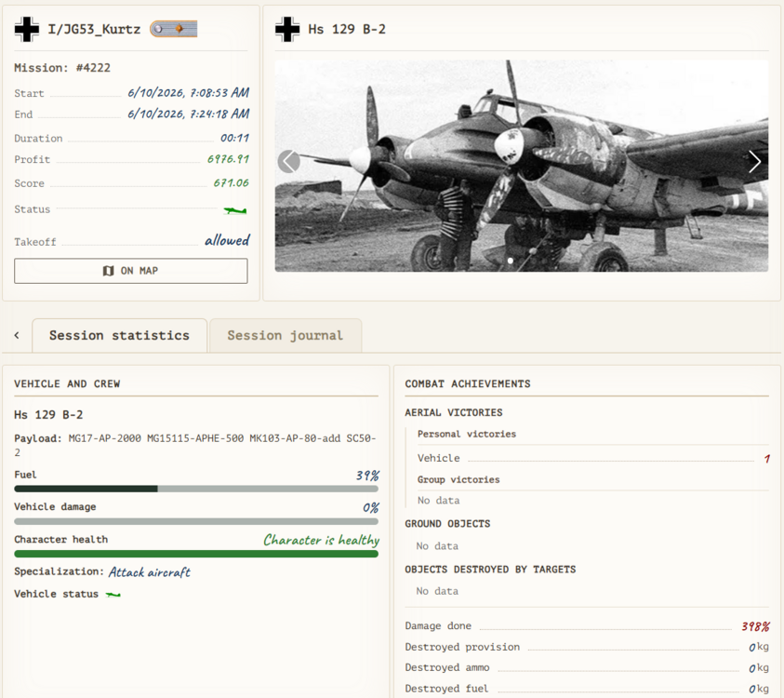
Task: Select the pilot name I/JG53_Kurtz
Action: (94, 29)
